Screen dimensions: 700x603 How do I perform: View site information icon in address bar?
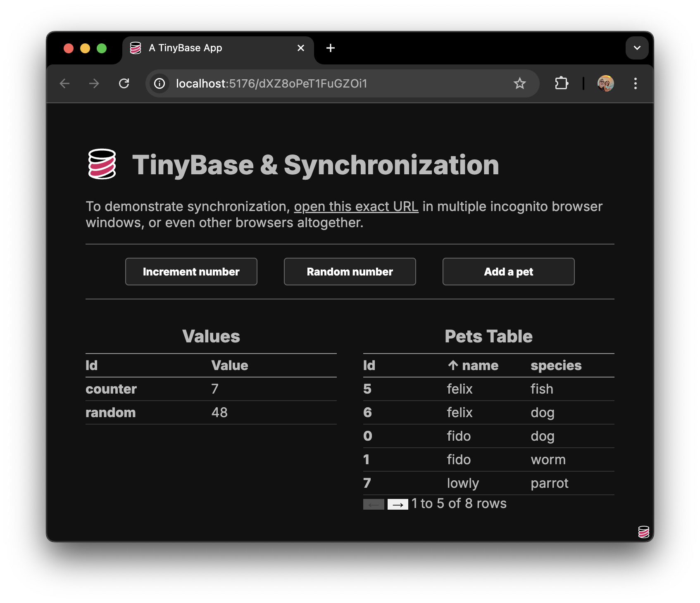160,84
